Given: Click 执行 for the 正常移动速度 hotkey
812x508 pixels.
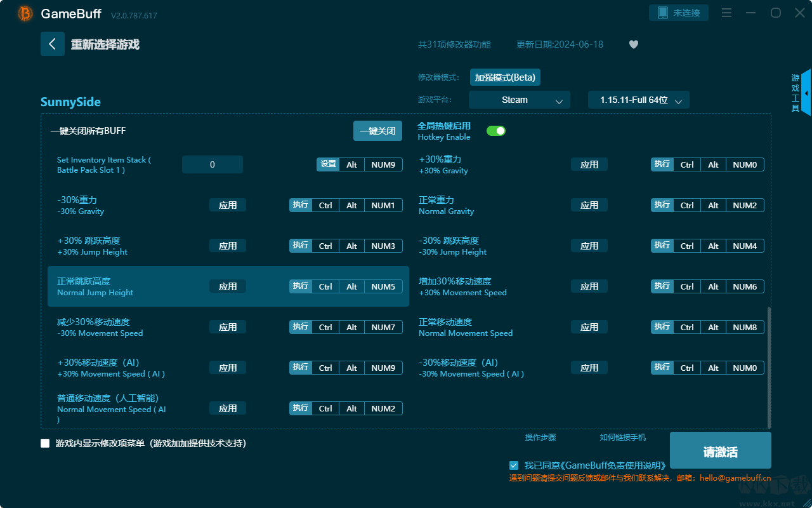Looking at the screenshot, I should coord(662,327).
